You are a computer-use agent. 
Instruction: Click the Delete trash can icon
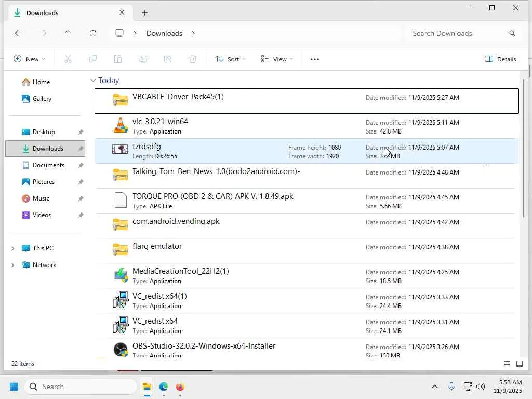tap(193, 59)
